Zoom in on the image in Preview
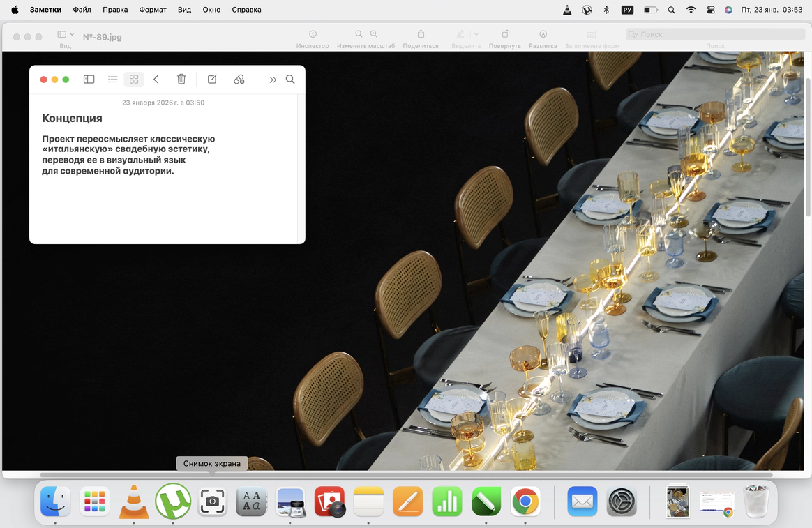Screen dimensions: 812x528 (374, 34)
